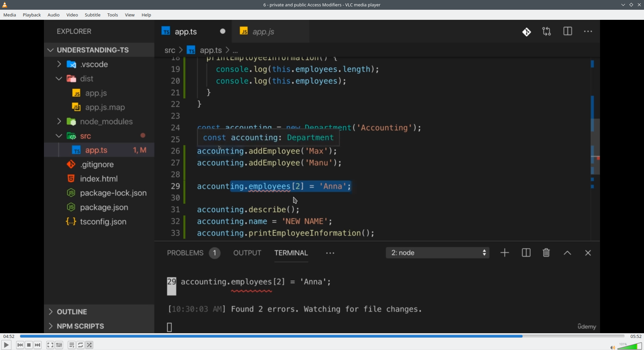
Task: Click line number 29 in editor gutter
Action: (x=175, y=186)
